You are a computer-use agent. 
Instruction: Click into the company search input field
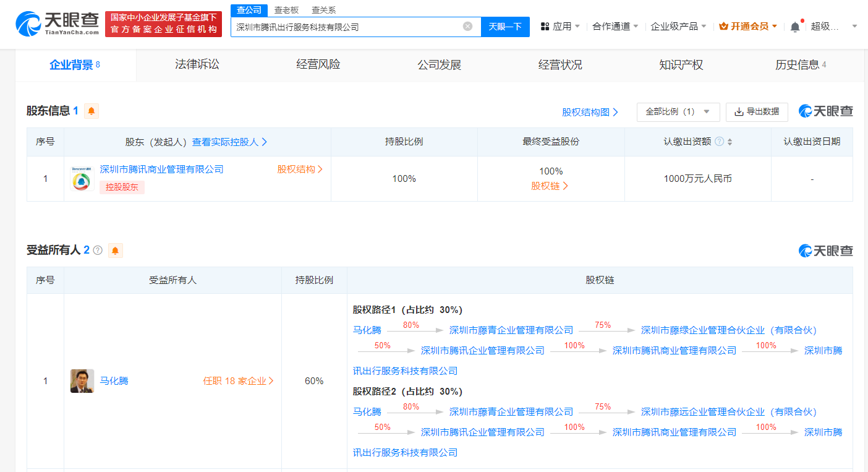coord(346,27)
